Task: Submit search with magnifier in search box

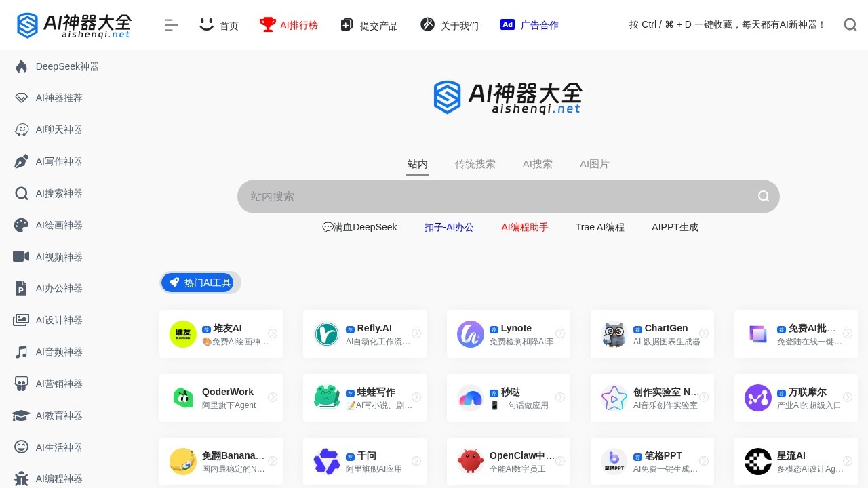Action: click(x=764, y=197)
